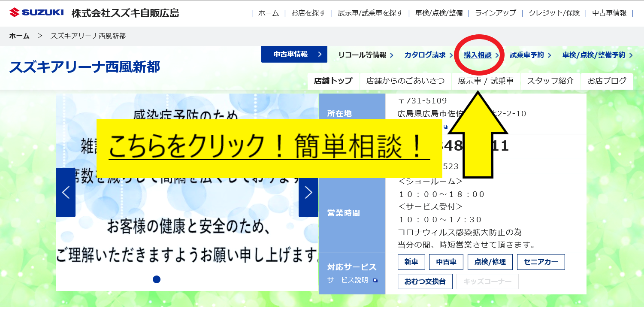
Task: Open お店を探す in the top navigation
Action: [x=308, y=13]
